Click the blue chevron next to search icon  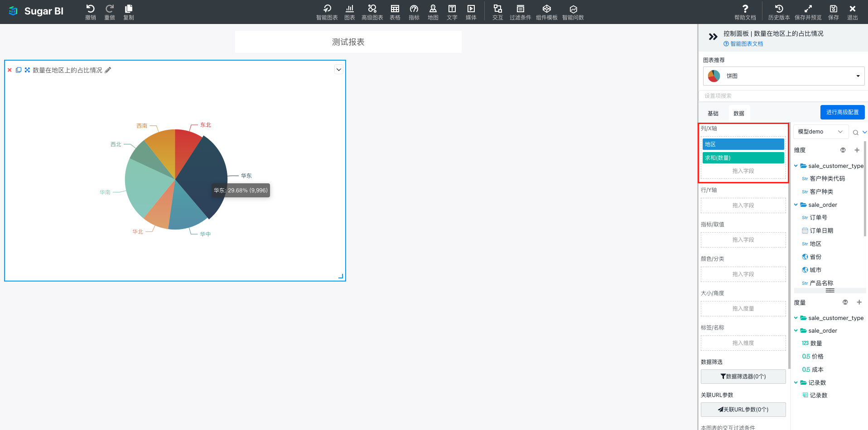pos(865,132)
